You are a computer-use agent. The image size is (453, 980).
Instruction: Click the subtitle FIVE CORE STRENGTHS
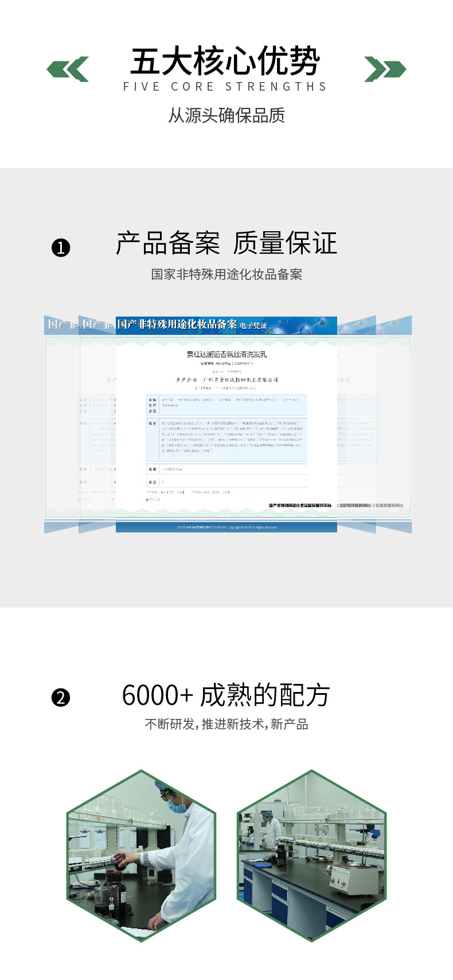225,87
